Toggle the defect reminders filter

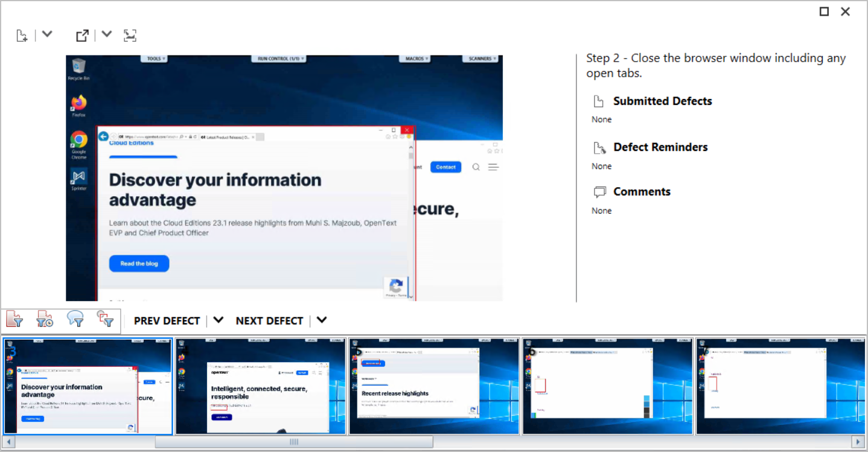click(x=45, y=319)
